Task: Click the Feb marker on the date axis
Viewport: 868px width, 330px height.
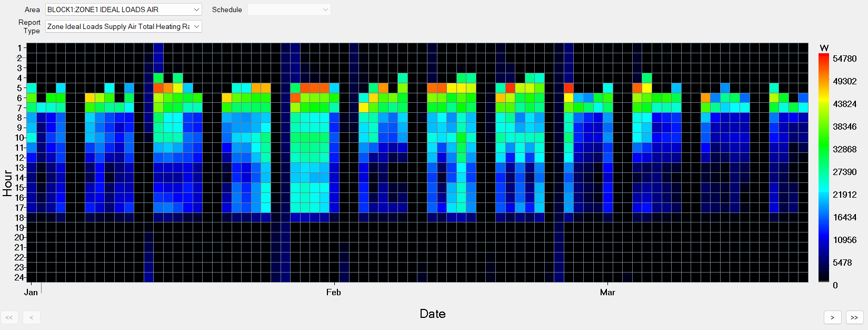Action: (333, 292)
